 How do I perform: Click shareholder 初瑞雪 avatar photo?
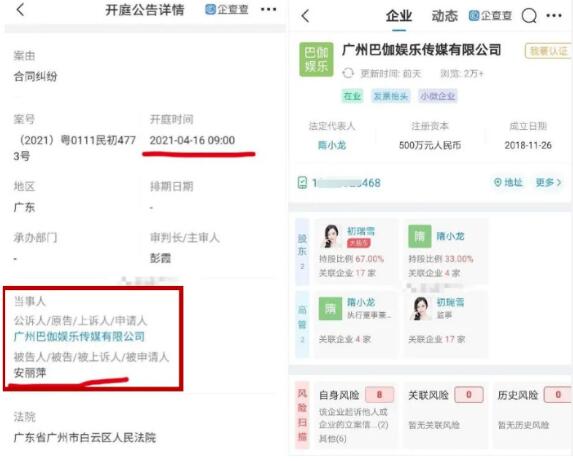click(x=332, y=236)
